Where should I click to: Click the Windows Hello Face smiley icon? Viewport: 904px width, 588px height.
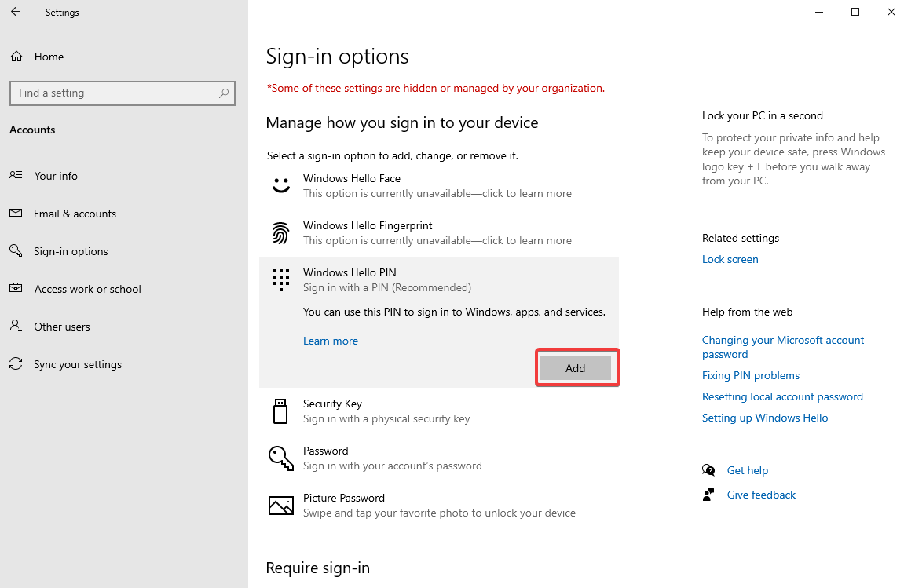pyautogui.click(x=280, y=185)
